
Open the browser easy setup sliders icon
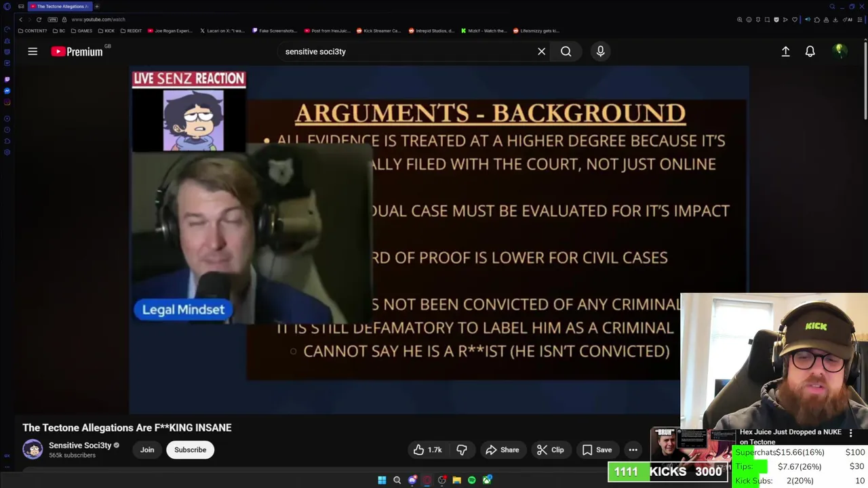tap(860, 20)
